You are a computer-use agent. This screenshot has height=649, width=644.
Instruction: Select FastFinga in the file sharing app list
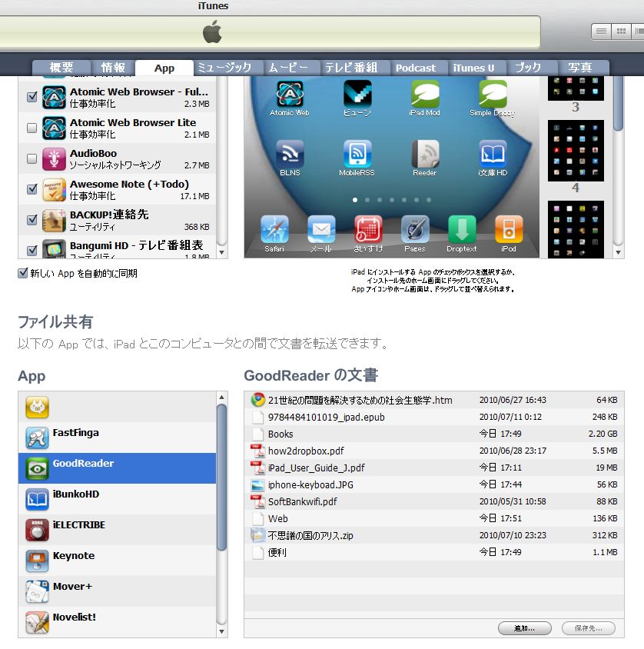point(117,438)
